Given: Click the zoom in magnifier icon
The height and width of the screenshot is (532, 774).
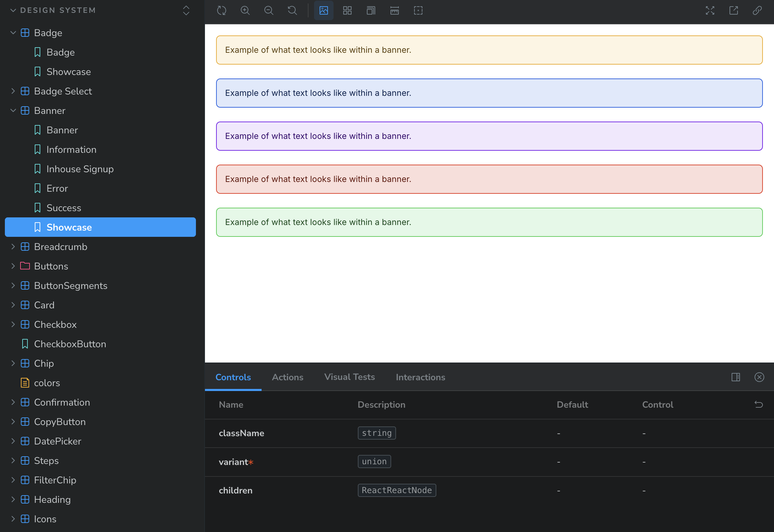Looking at the screenshot, I should coord(245,10).
